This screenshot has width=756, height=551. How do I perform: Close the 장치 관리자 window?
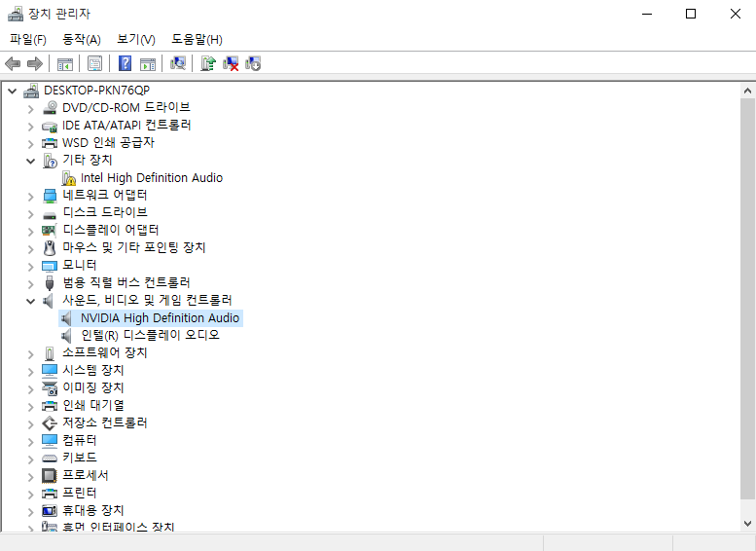coord(736,14)
